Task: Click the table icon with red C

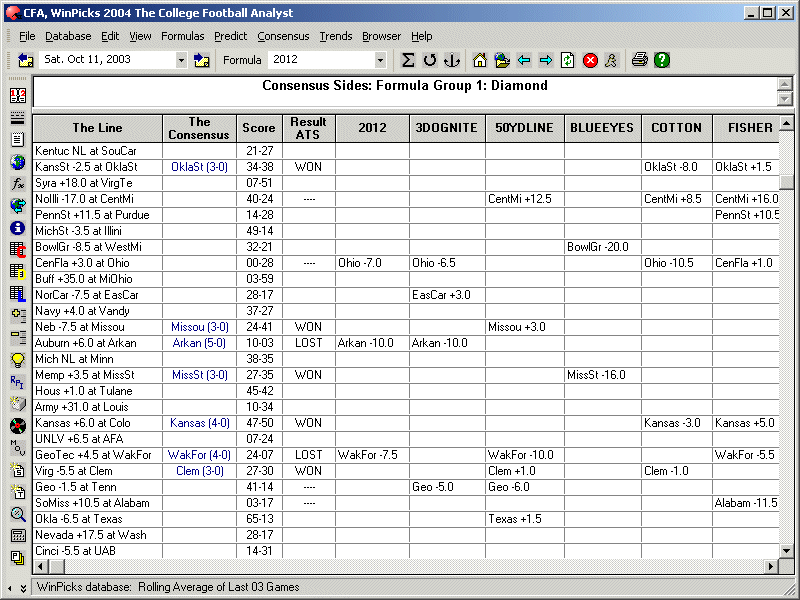Action: coord(18,250)
